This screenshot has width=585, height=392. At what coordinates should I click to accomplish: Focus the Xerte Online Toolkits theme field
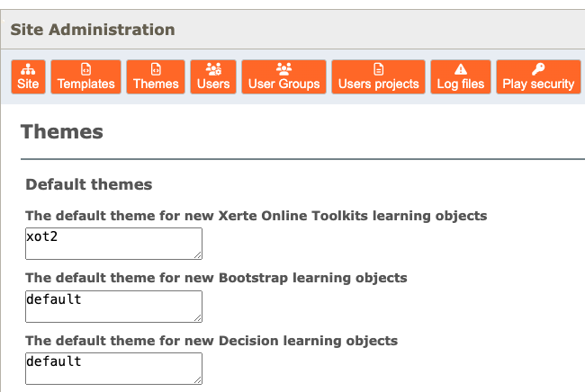tap(113, 243)
